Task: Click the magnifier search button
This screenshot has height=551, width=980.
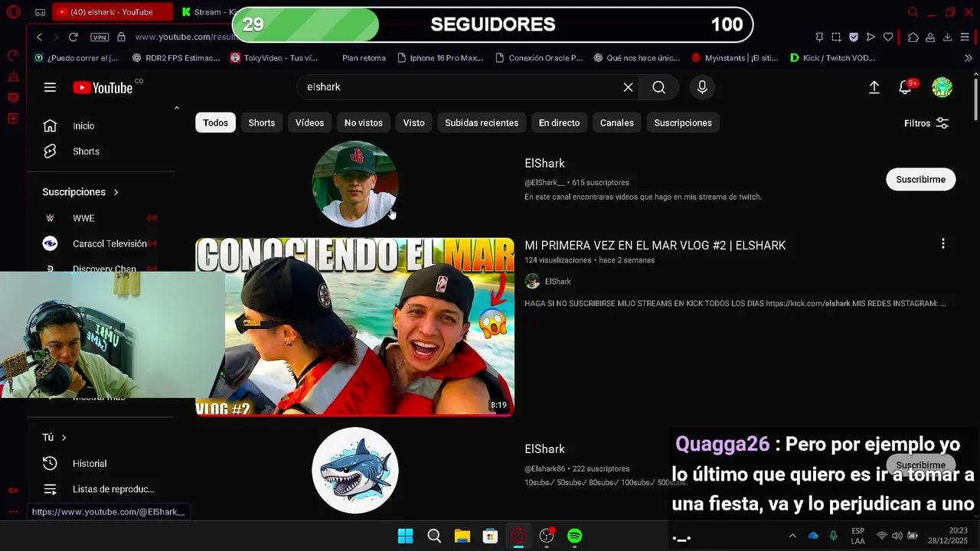Action: click(x=658, y=87)
